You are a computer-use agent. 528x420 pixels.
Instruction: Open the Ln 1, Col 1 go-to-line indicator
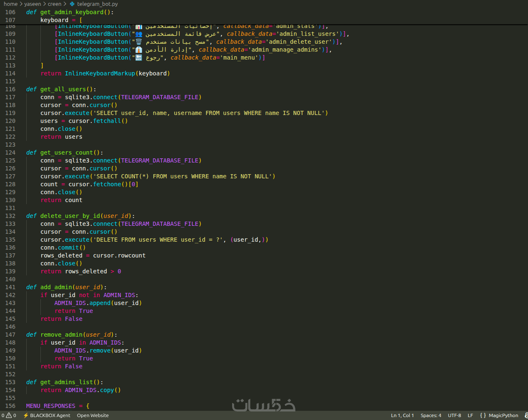[x=402, y=415]
